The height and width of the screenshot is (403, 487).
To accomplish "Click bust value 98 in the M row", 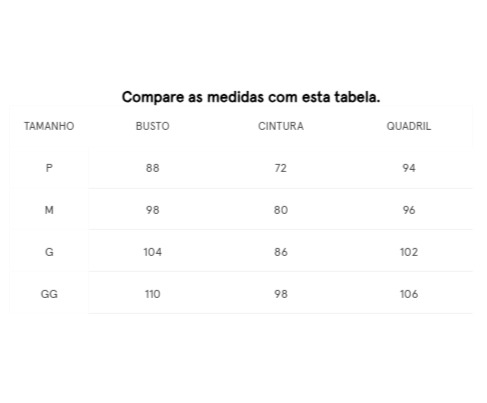I will (x=152, y=210).
